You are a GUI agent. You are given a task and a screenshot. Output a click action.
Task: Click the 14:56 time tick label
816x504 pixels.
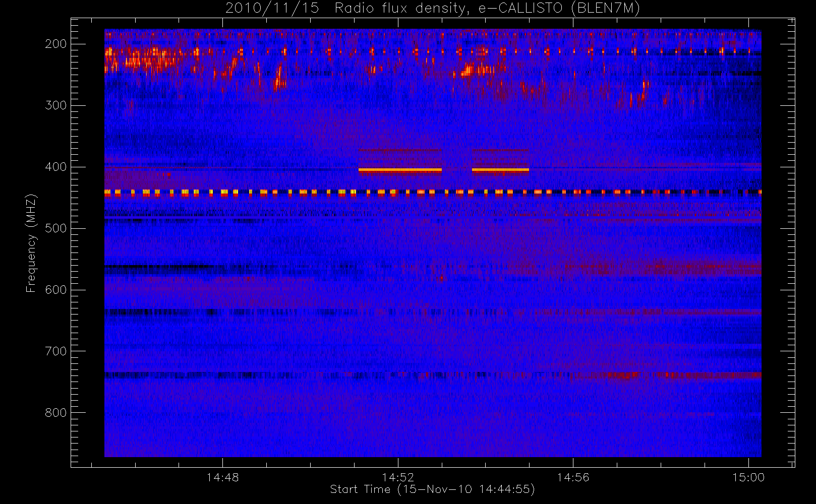(573, 477)
